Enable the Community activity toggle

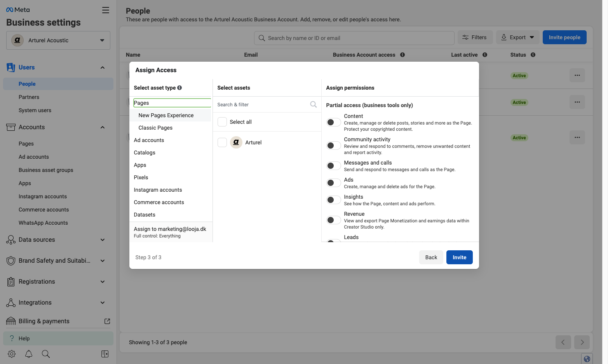(x=334, y=146)
